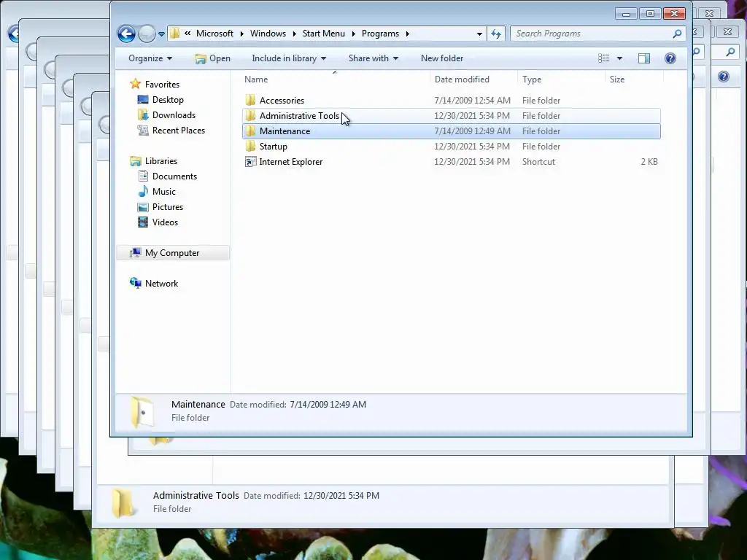Click the My Computer icon
Screen dimensions: 747x560
135,252
